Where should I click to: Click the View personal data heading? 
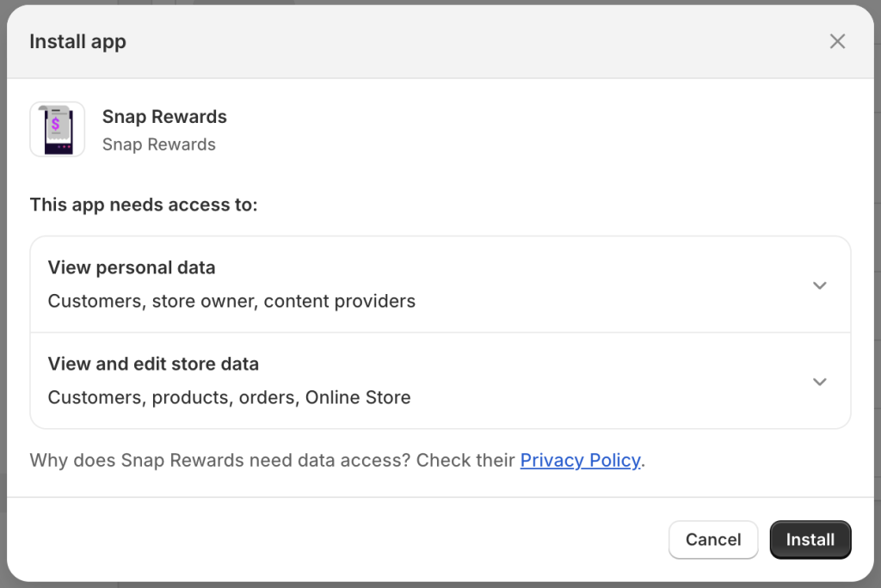point(132,267)
